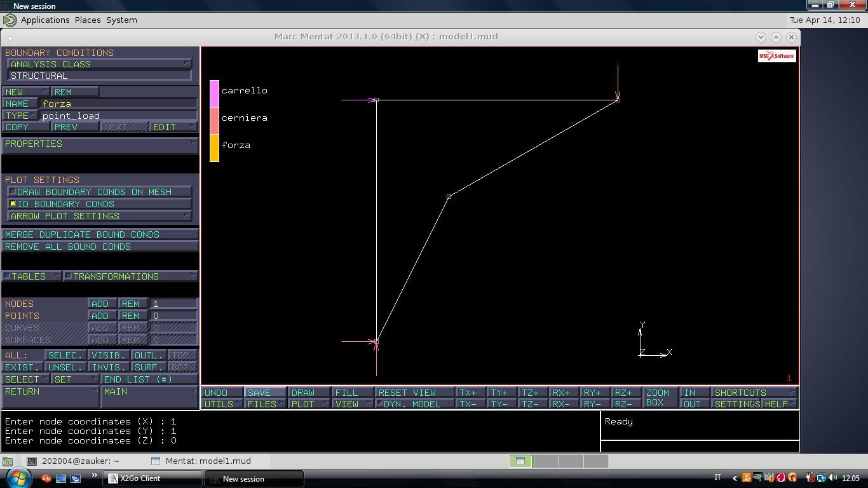This screenshot has width=868, height=488.
Task: Click the GNOME foot icon beside Applications
Action: pyautogui.click(x=10, y=20)
